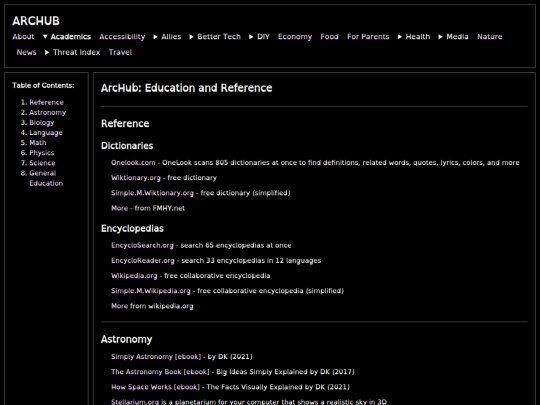Open the EncycloReader.org link
The width and height of the screenshot is (540, 405).
[143, 260]
